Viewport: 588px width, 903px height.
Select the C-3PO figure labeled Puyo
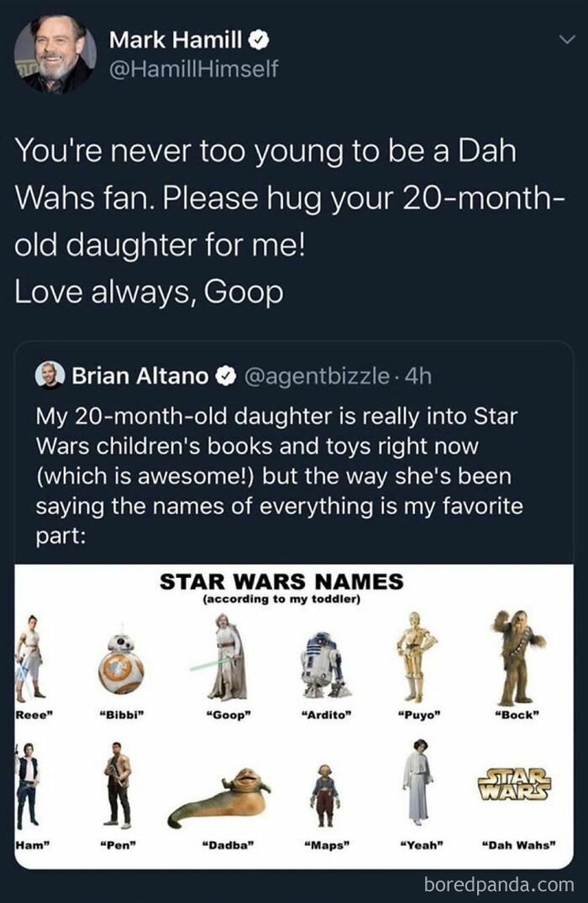click(x=416, y=655)
